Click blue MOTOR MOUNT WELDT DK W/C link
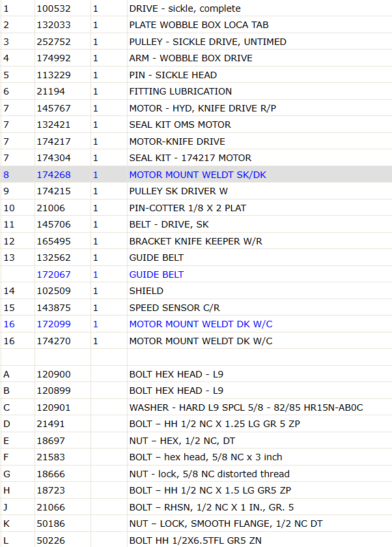This screenshot has width=392, height=547. click(201, 324)
